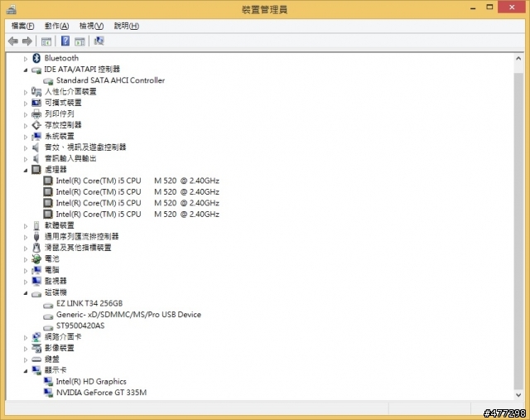Click the scrollbar up arrow
This screenshot has height=420, width=530.
click(518, 59)
